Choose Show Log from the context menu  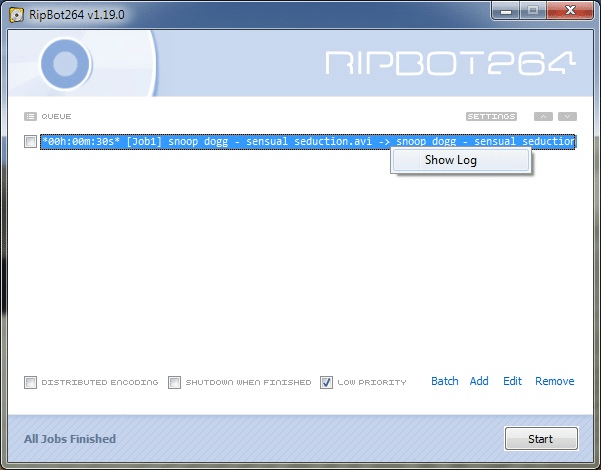click(x=461, y=160)
